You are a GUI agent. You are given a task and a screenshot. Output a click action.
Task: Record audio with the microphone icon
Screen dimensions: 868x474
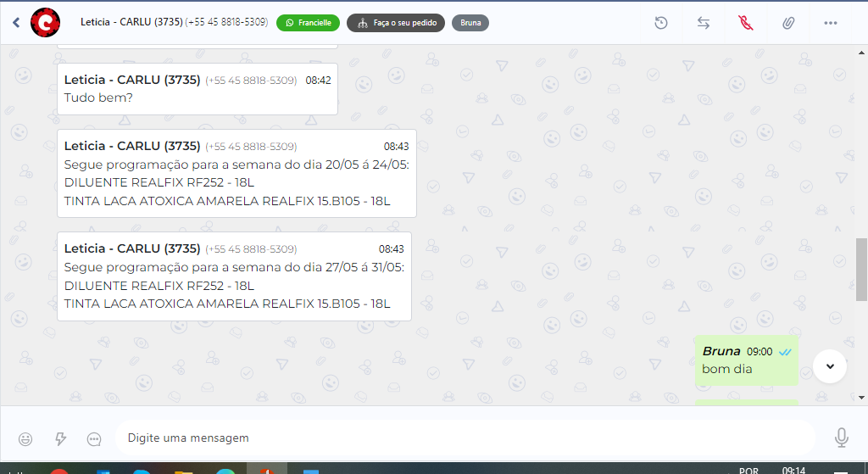pyautogui.click(x=841, y=438)
